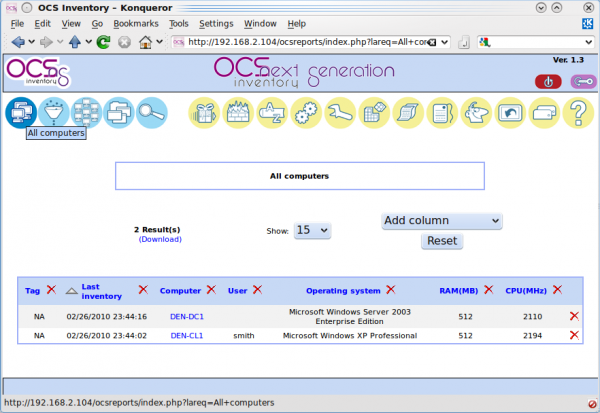
Task: Remove the Last inventory column
Action: tap(143, 290)
